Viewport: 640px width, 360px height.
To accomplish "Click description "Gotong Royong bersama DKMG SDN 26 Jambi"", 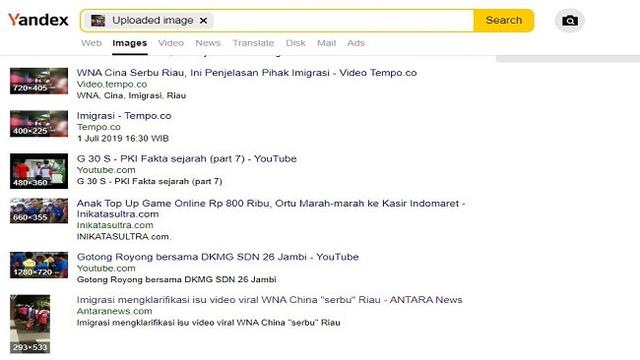I will (x=176, y=280).
